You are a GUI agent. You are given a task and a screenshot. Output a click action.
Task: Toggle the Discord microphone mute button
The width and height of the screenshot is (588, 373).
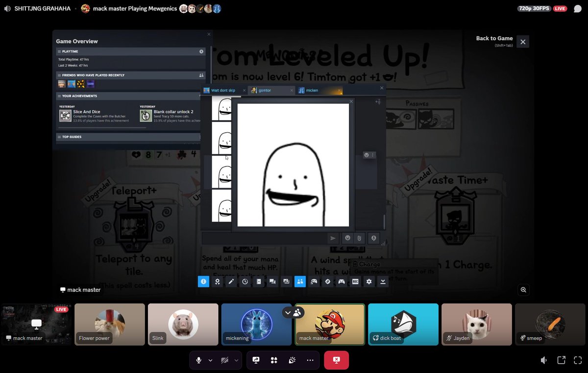click(x=198, y=360)
